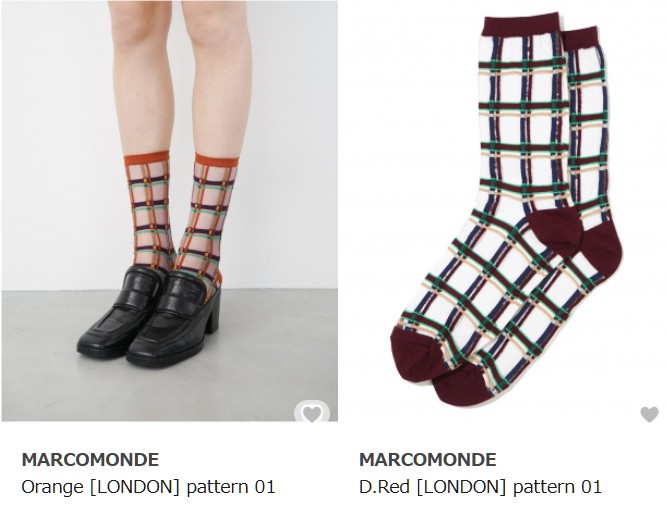Viewport: 667px width, 511px height.
Task: Favorite the Orange LONDON socks with heart icon
Action: coord(312,414)
